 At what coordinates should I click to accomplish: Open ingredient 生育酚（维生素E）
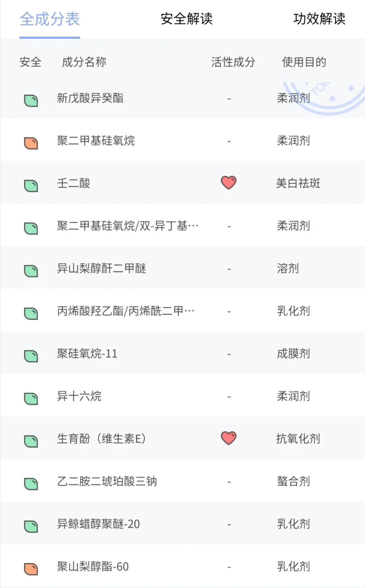click(101, 439)
